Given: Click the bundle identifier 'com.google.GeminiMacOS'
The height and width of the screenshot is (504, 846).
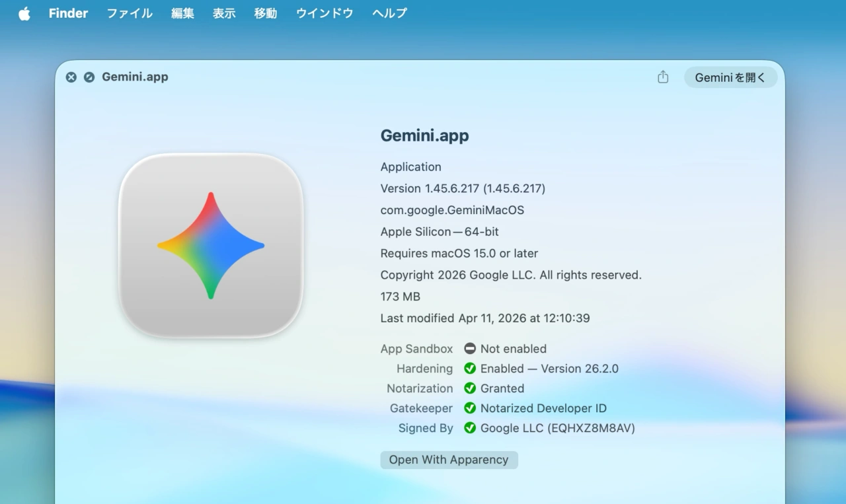Looking at the screenshot, I should (x=452, y=210).
